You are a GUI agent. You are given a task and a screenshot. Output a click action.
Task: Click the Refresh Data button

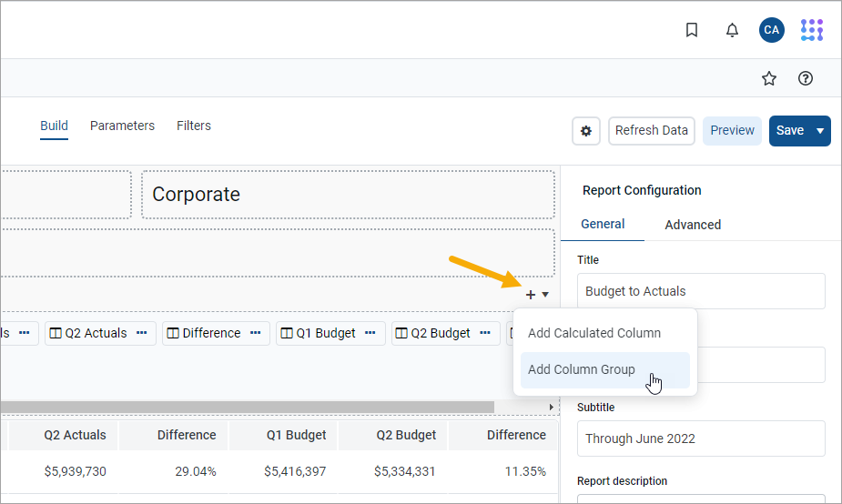(x=651, y=131)
